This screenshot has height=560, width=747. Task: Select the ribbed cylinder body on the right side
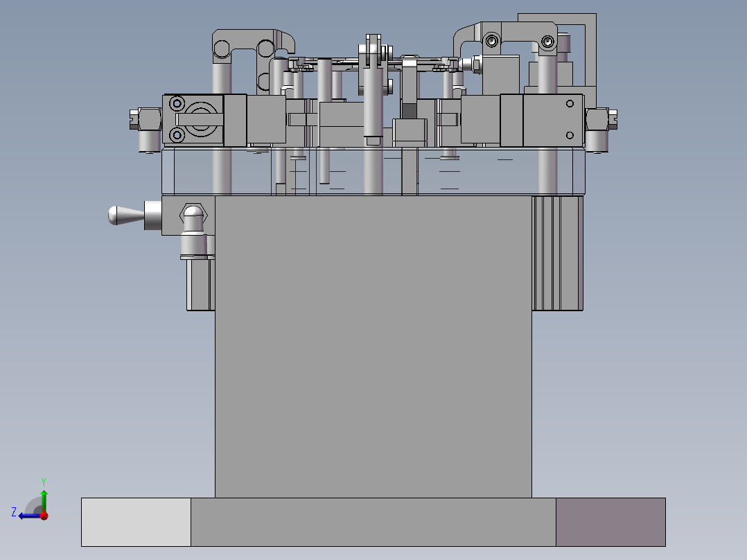pyautogui.click(x=557, y=253)
